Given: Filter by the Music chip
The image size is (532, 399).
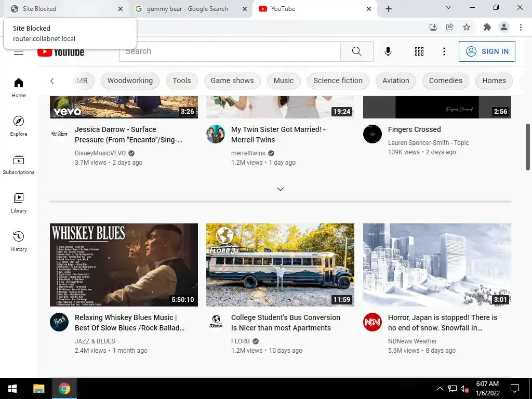Looking at the screenshot, I should pyautogui.click(x=283, y=81).
